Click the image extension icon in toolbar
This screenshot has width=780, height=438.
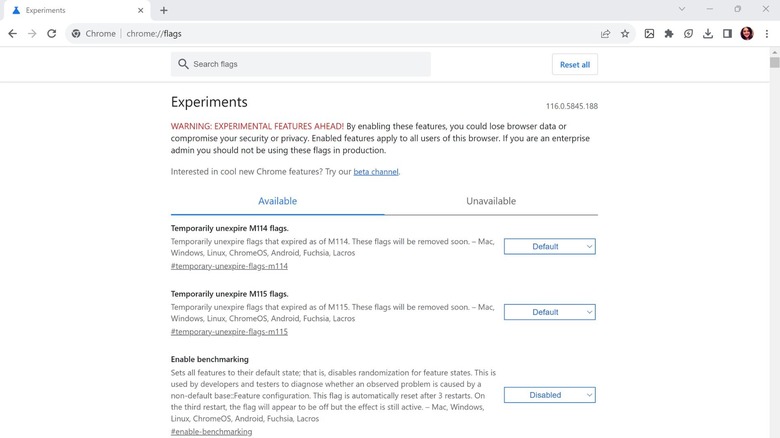pyautogui.click(x=649, y=33)
